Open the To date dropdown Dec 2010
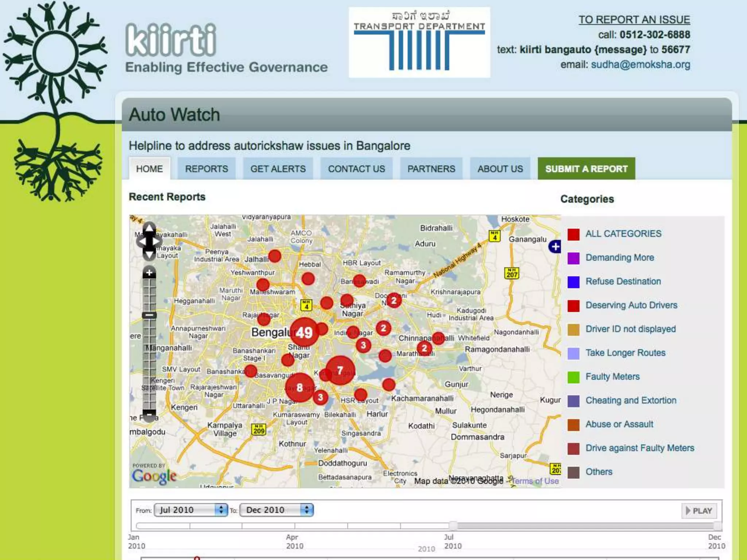The image size is (747, 560). click(276, 510)
